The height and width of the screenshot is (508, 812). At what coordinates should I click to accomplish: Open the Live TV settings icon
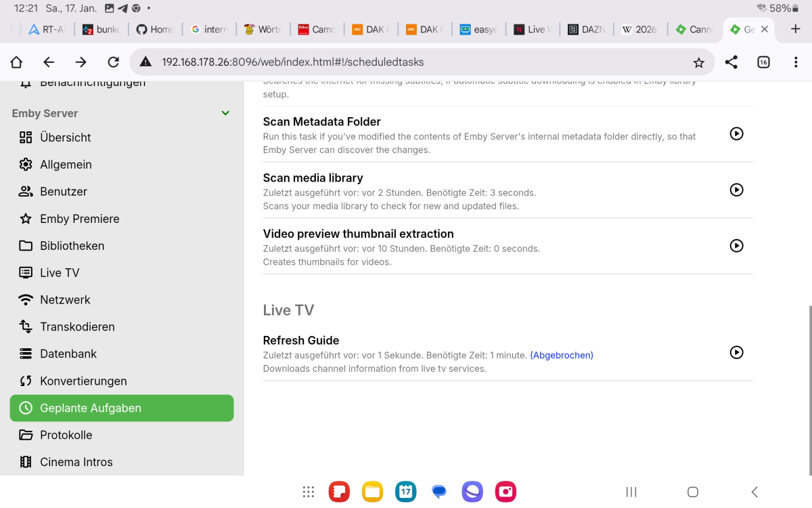point(25,272)
